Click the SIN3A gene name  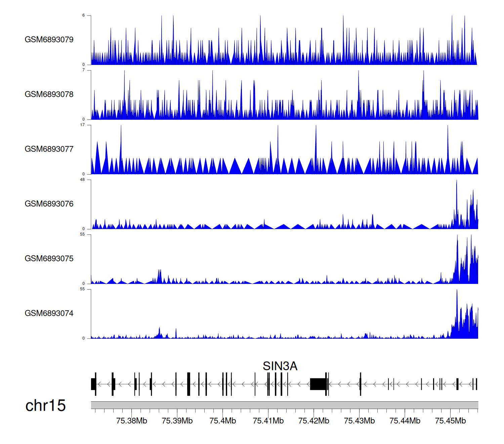[x=280, y=366]
